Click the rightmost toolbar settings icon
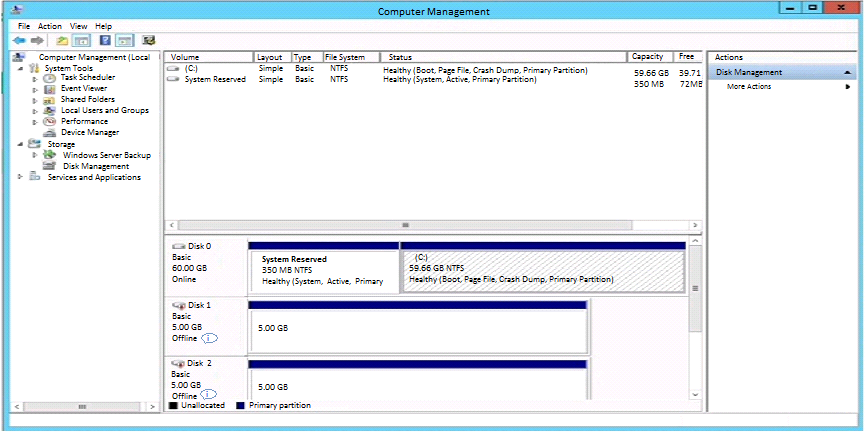 pyautogui.click(x=148, y=41)
